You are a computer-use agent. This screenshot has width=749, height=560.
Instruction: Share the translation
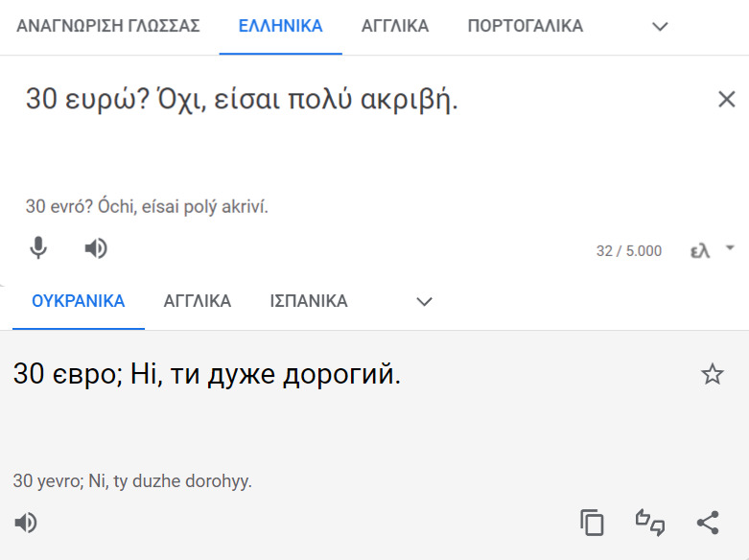point(708,523)
